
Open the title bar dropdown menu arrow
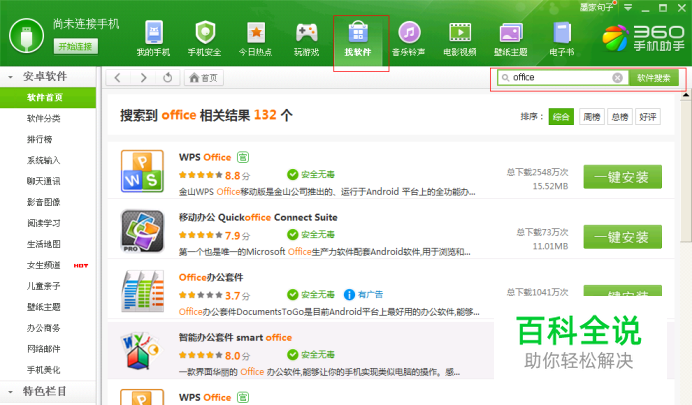coord(628,8)
